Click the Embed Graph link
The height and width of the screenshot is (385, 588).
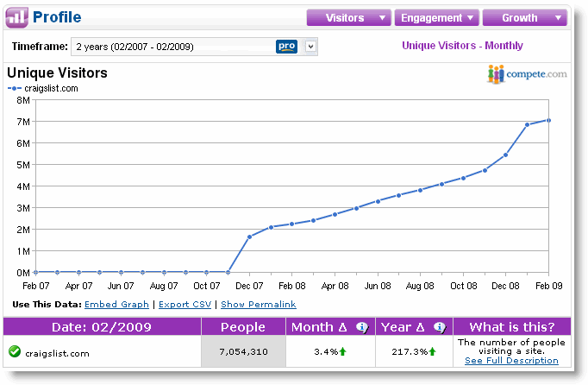pos(116,304)
